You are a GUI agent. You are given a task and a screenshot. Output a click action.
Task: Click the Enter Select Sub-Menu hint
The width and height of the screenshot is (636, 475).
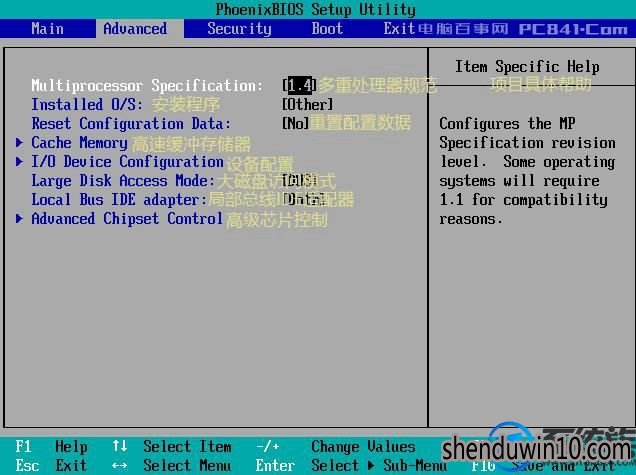(351, 465)
